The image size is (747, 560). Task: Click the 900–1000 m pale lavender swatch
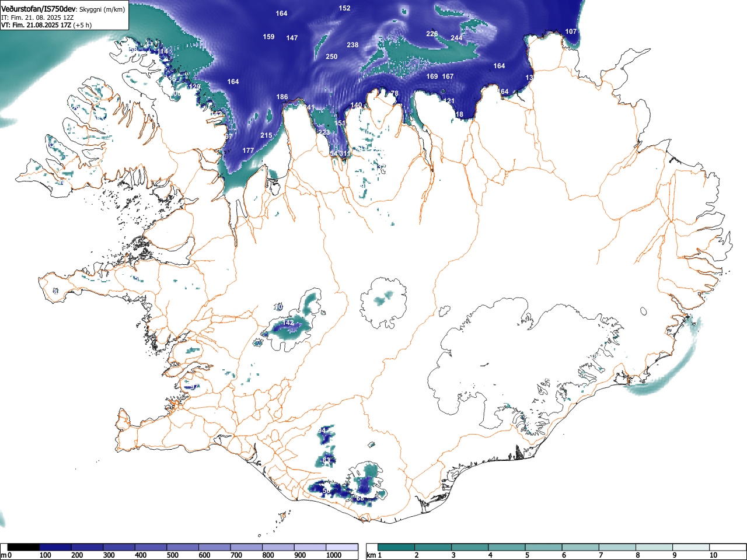310,547
